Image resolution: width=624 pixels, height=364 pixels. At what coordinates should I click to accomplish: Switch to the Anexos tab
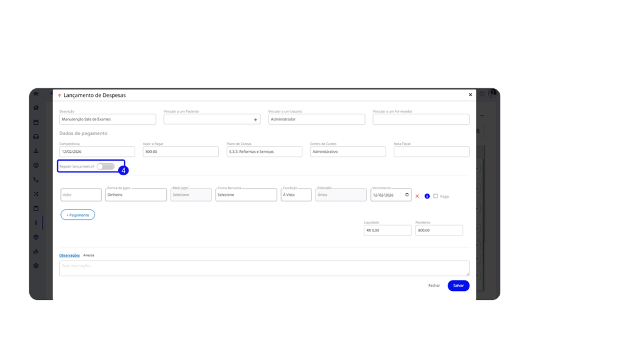(89, 255)
